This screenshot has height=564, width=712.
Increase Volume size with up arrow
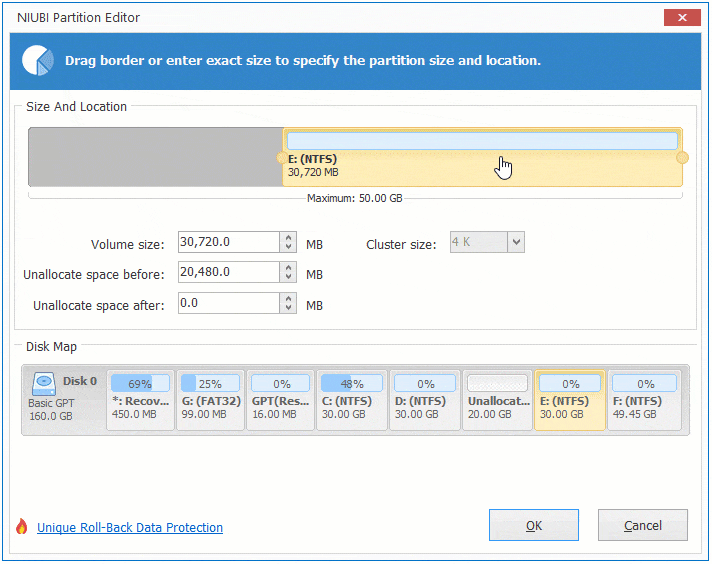pyautogui.click(x=289, y=238)
